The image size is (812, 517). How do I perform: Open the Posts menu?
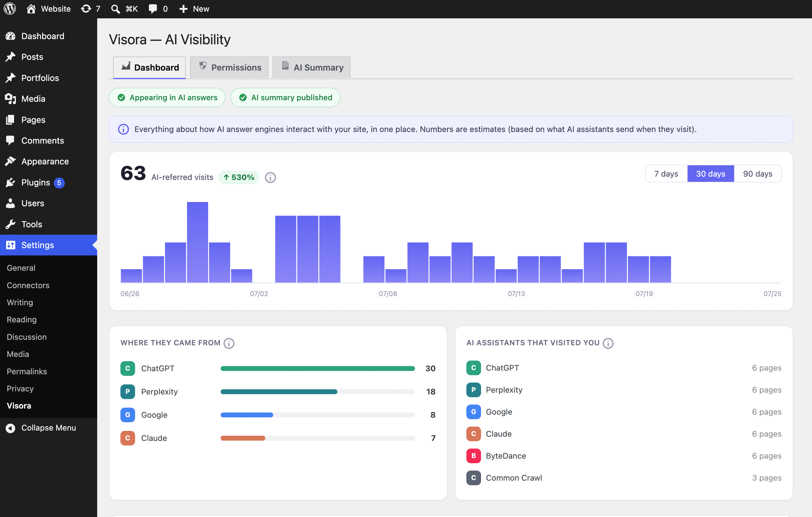click(x=49, y=57)
